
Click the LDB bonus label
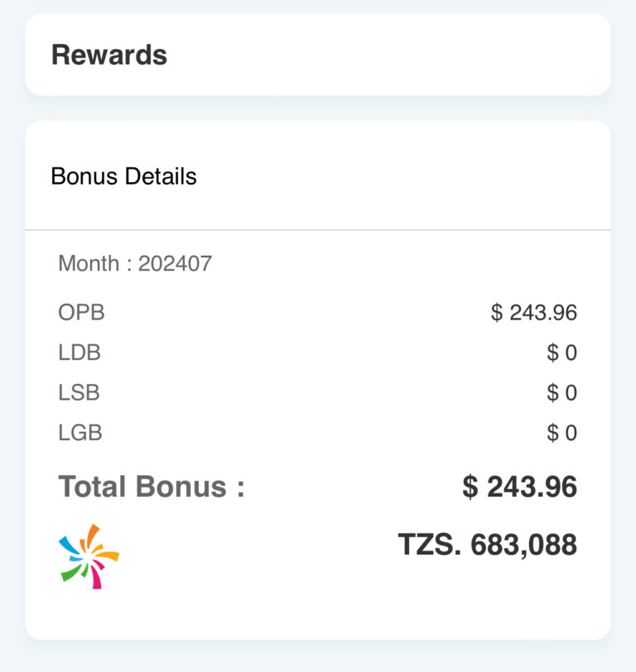(x=79, y=353)
